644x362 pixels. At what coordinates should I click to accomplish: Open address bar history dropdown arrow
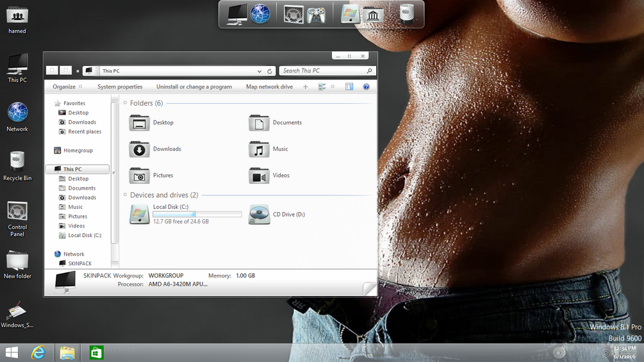259,71
